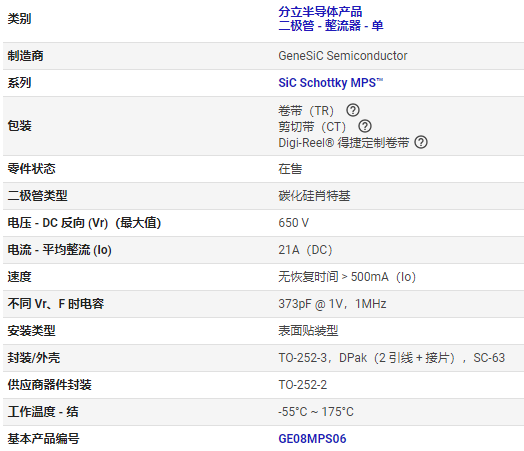524x451 pixels.
Task: Select the GeneSiC Semiconductor manufacturer value
Action: pos(343,56)
